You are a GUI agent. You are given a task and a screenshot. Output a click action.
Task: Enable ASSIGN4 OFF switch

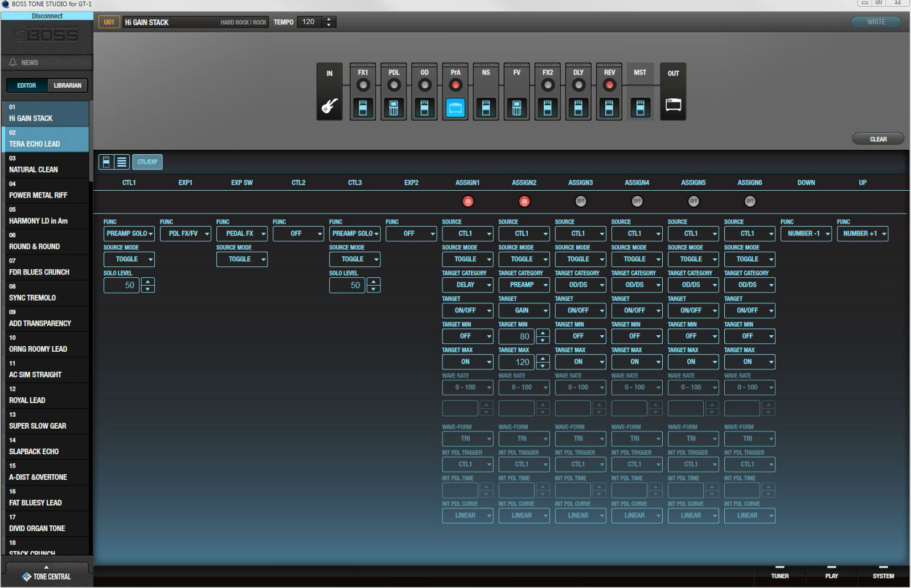click(637, 201)
